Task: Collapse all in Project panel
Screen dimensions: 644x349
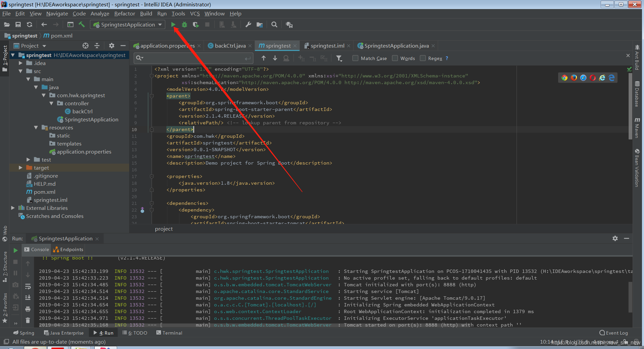Action: click(x=97, y=46)
